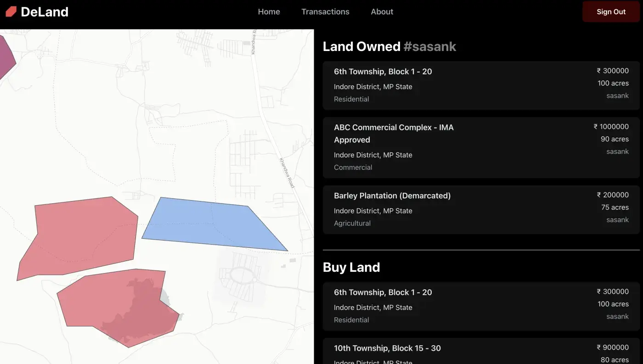The width and height of the screenshot is (643, 364).
Task: Click the red DeLand logo icon
Action: click(x=11, y=11)
